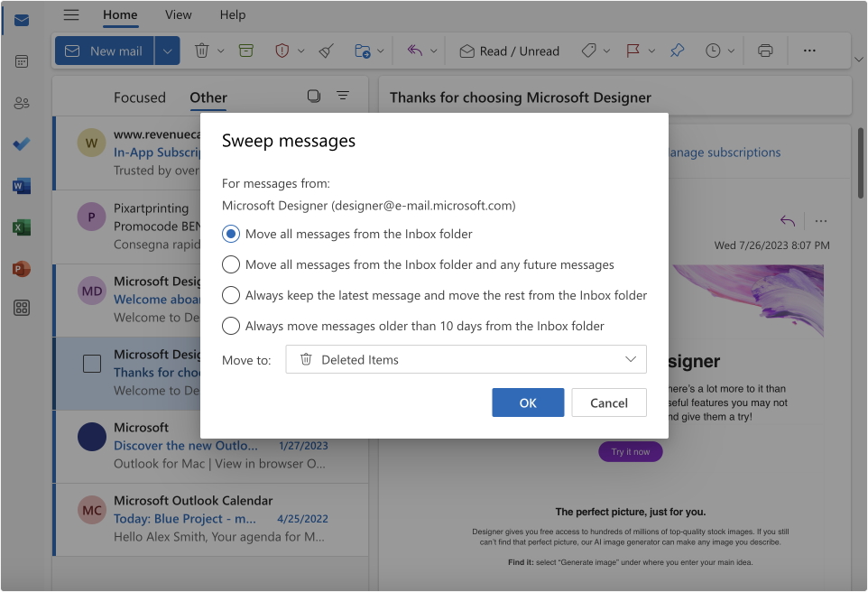Switch to the View ribbon tab
Screen dimensions: 868x592
click(x=178, y=14)
